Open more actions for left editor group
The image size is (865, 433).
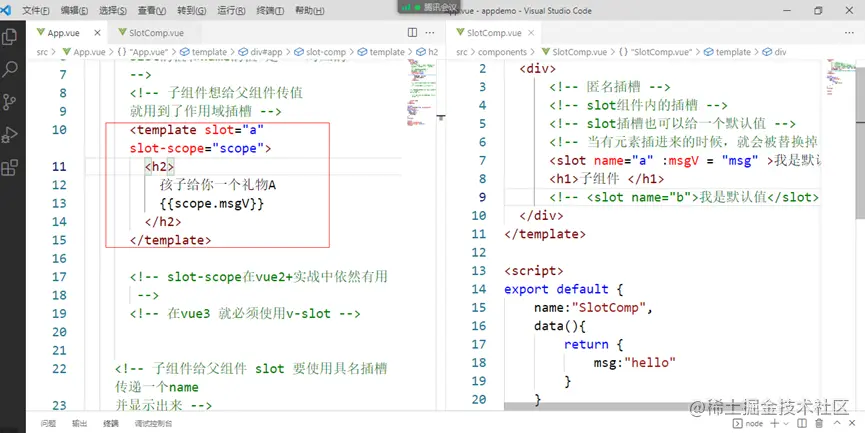pos(430,33)
